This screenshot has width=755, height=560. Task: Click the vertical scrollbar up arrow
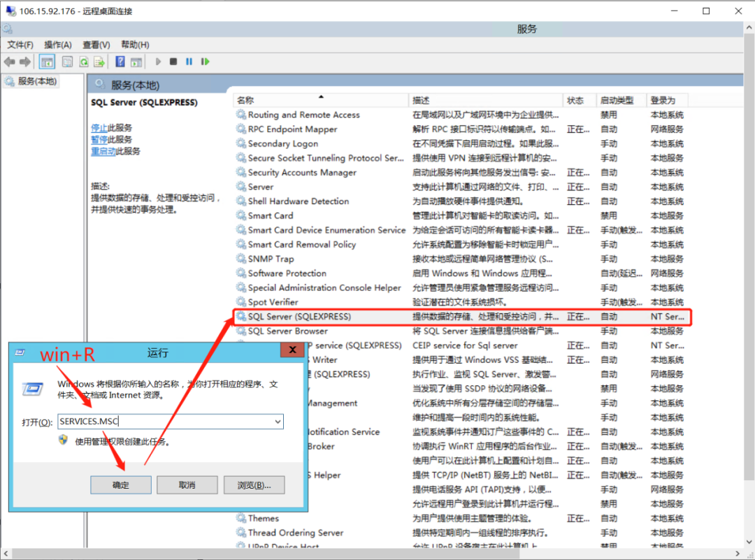click(749, 29)
